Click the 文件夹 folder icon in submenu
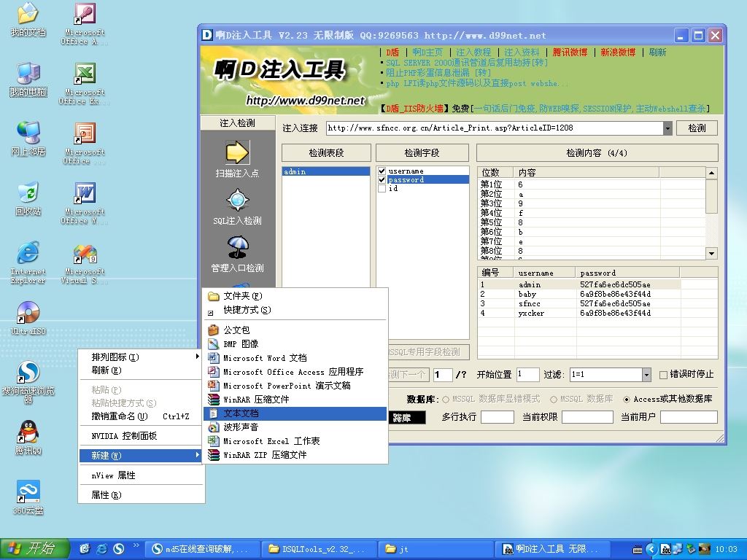The image size is (747, 560). (x=214, y=296)
